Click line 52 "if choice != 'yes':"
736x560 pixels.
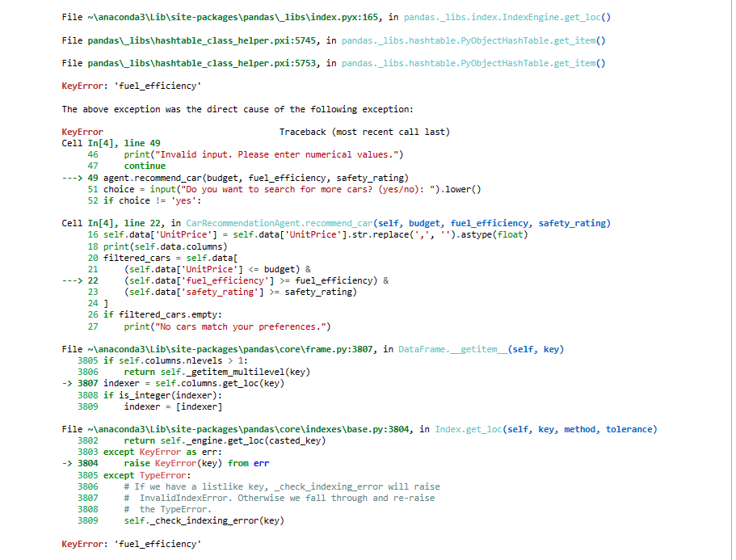152,200
